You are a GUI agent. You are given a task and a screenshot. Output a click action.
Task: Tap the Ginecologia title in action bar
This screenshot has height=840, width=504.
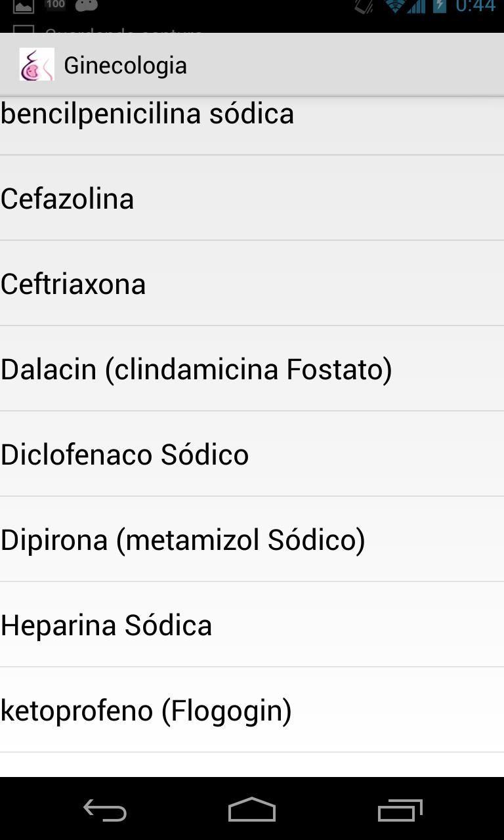tap(125, 66)
